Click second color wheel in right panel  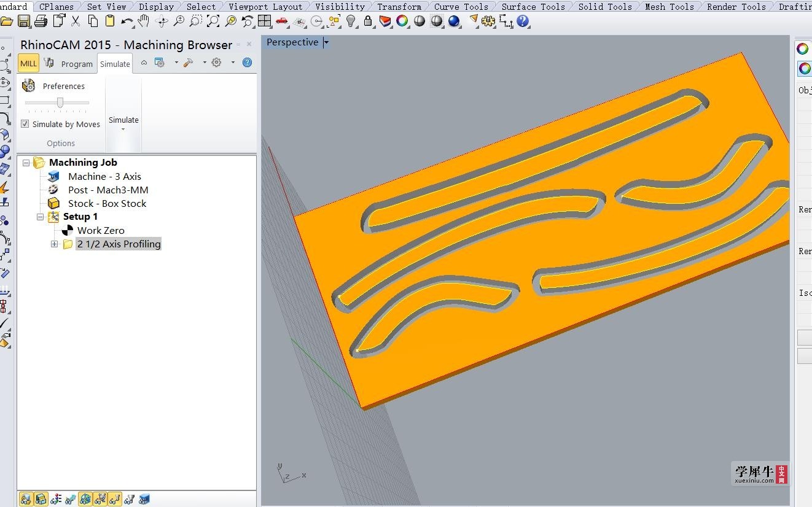(804, 68)
